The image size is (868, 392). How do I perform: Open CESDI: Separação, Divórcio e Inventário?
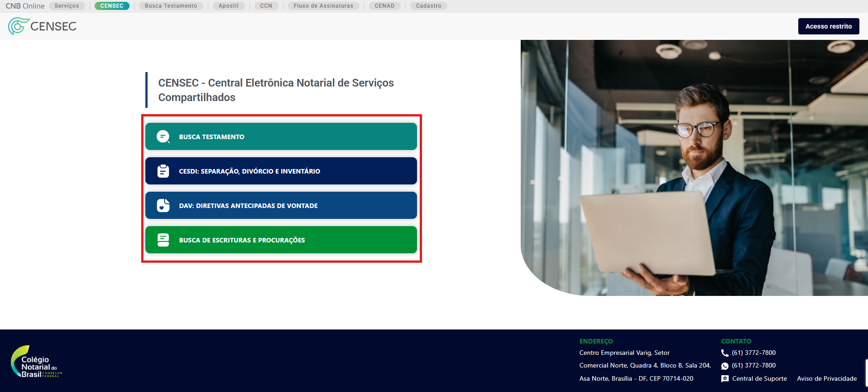[281, 171]
